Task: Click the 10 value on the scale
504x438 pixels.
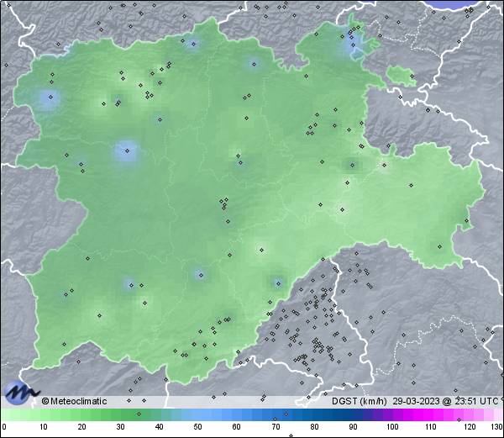Action: tap(44, 427)
